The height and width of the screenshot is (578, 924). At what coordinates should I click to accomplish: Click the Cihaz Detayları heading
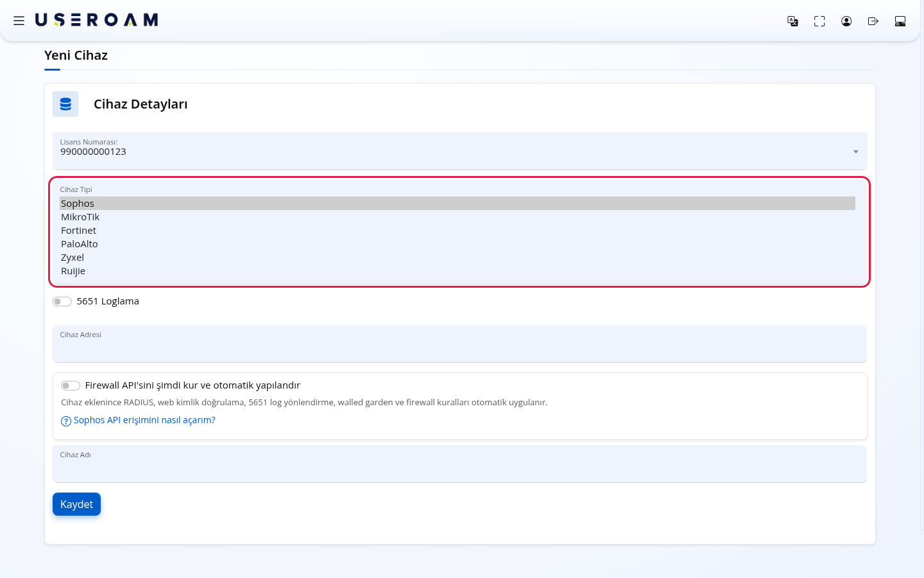click(x=141, y=104)
